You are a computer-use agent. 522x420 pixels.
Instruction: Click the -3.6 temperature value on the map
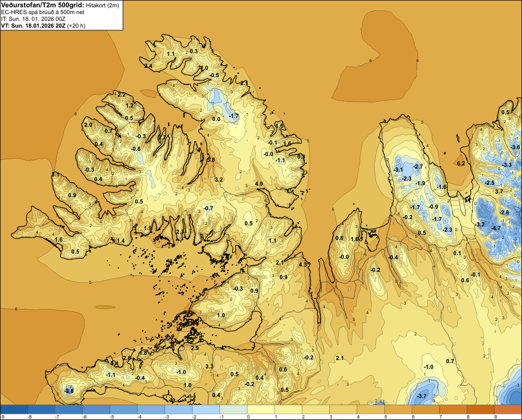(515, 147)
